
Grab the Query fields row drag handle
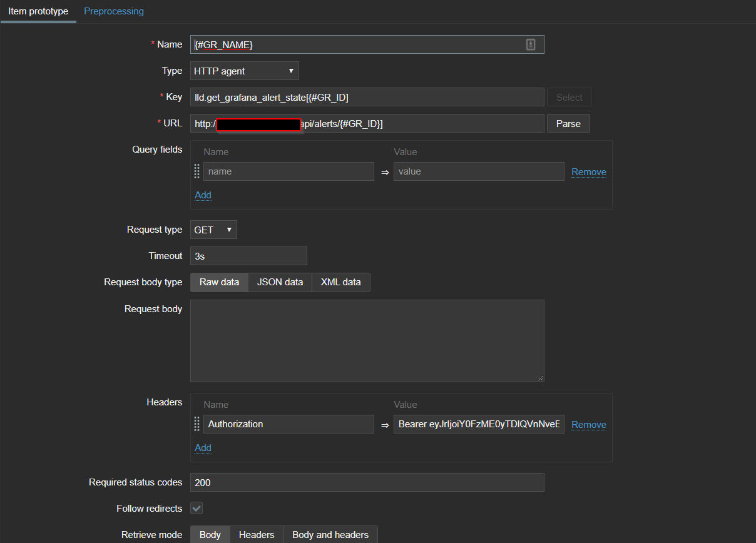tap(197, 171)
